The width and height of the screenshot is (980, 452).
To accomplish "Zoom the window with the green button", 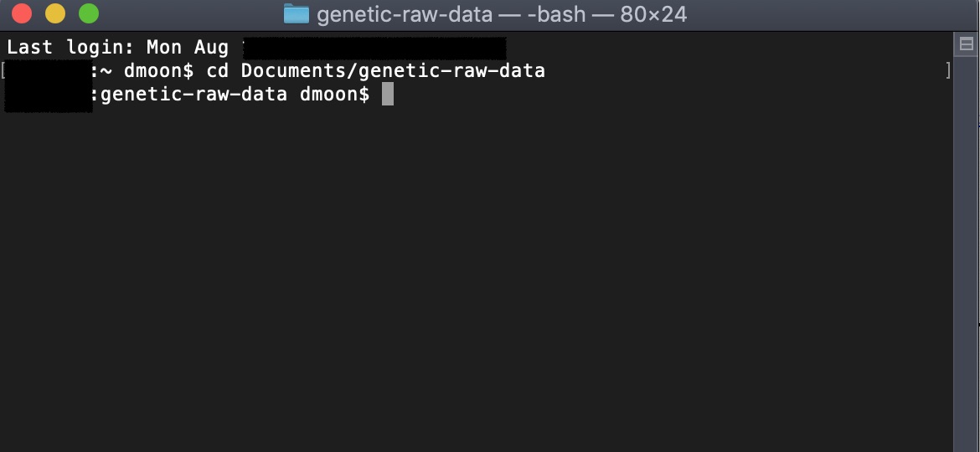I will point(89,13).
